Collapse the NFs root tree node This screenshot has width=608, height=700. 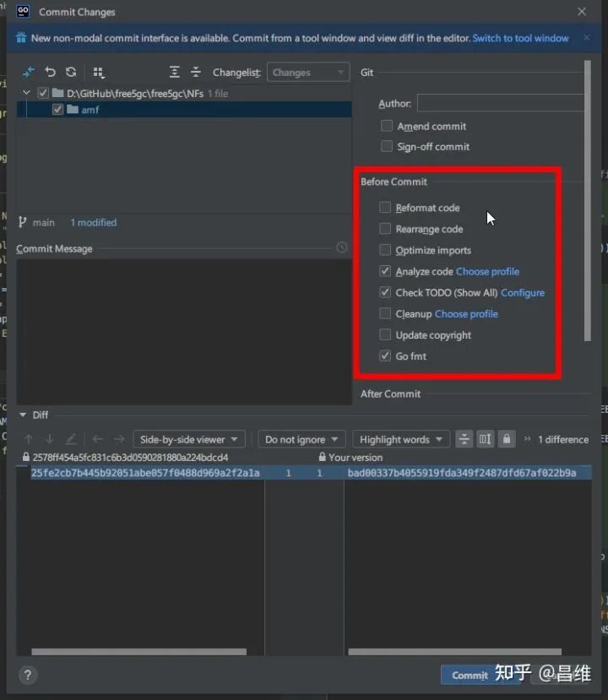pyautogui.click(x=27, y=93)
